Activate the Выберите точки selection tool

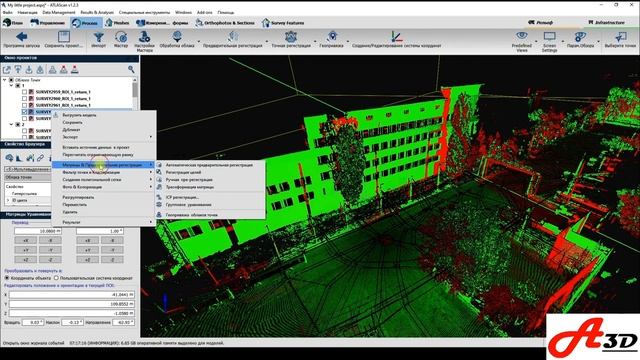(x=620, y=37)
